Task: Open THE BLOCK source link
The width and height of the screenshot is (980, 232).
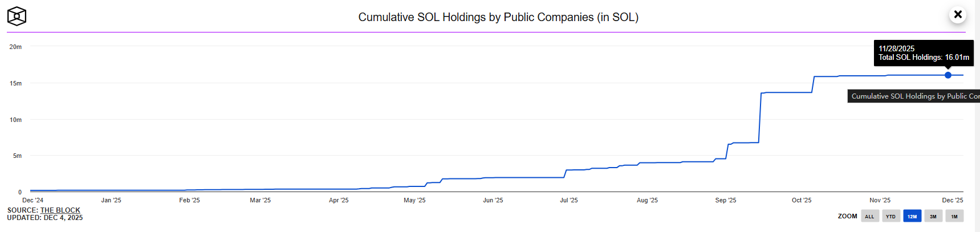Action: point(60,210)
